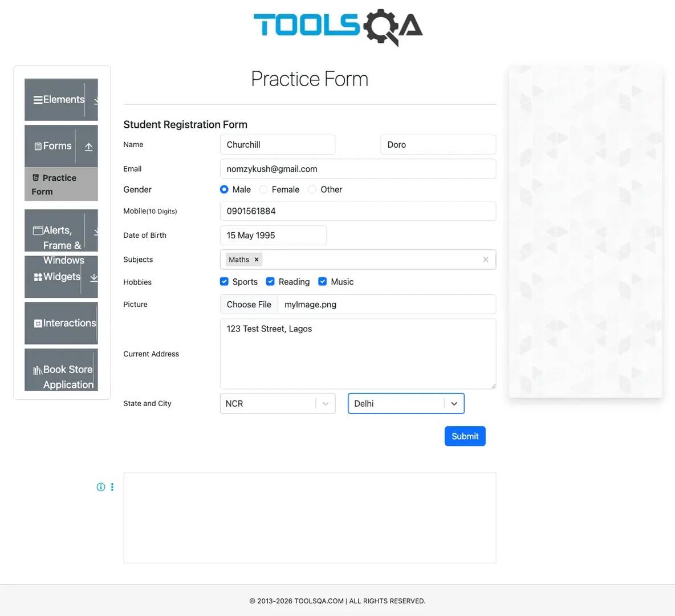The width and height of the screenshot is (675, 616).
Task: Click the Delhi city value
Action: [364, 404]
